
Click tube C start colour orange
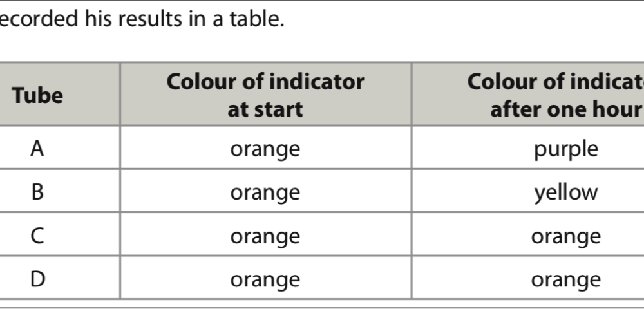pos(265,237)
